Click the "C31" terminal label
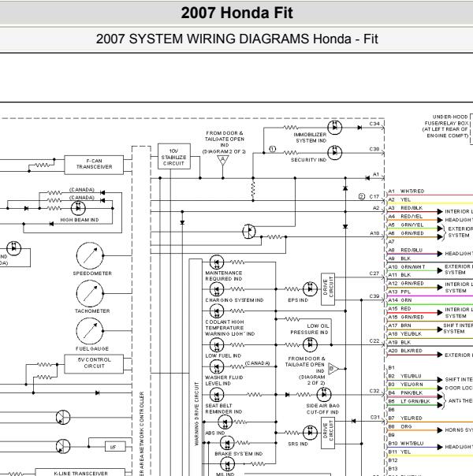Screen dimensions: 473x476 coord(375,417)
